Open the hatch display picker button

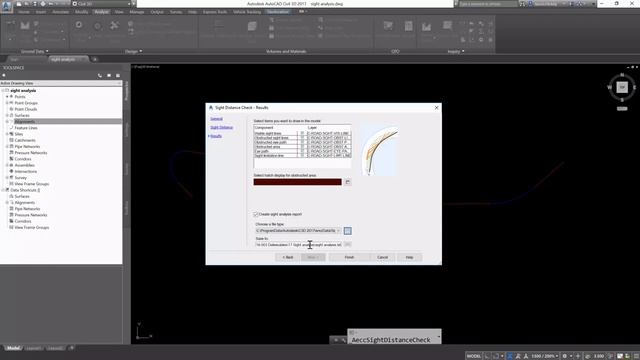[347, 182]
